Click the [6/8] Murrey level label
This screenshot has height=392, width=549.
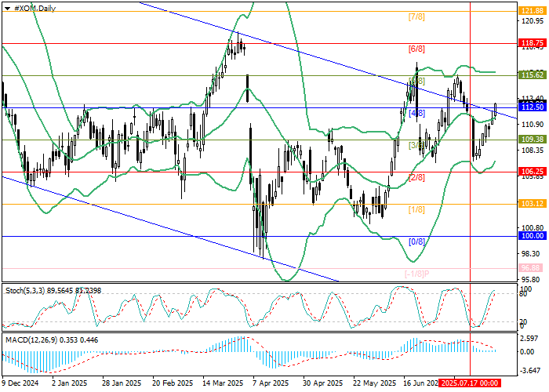[417, 49]
